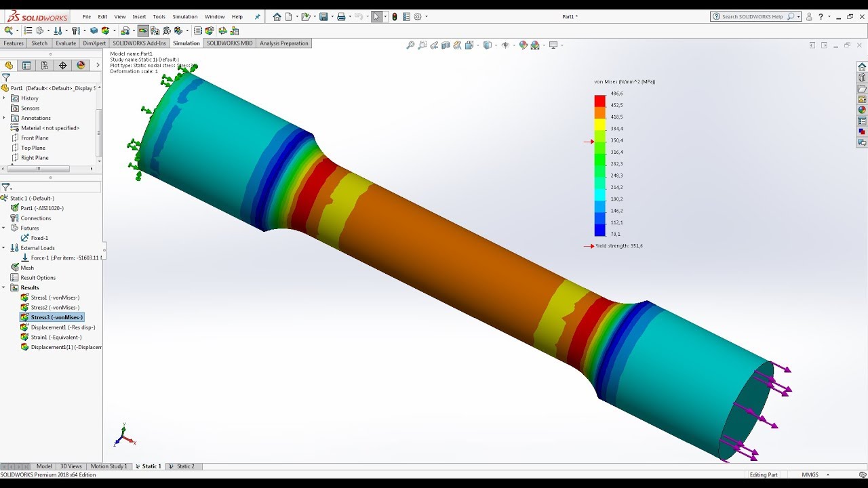The width and height of the screenshot is (868, 488).
Task: Open the Custom Properties icon in task pane
Action: coord(862,121)
